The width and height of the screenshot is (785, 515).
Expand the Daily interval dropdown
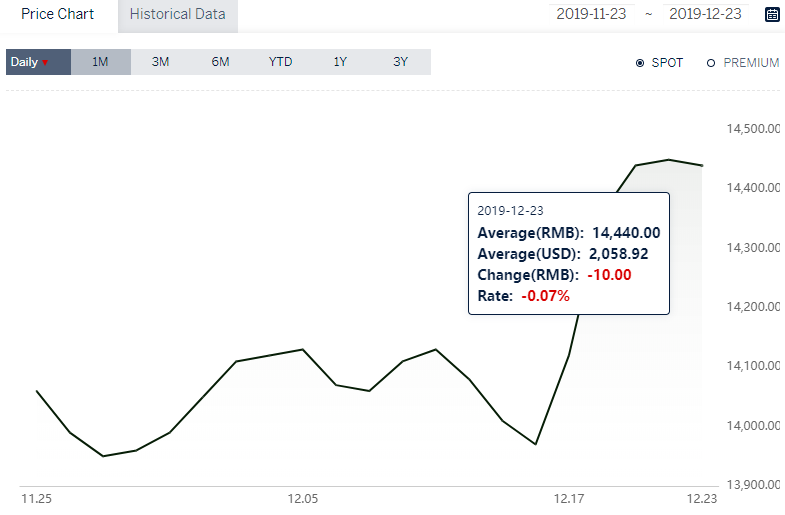coord(39,62)
